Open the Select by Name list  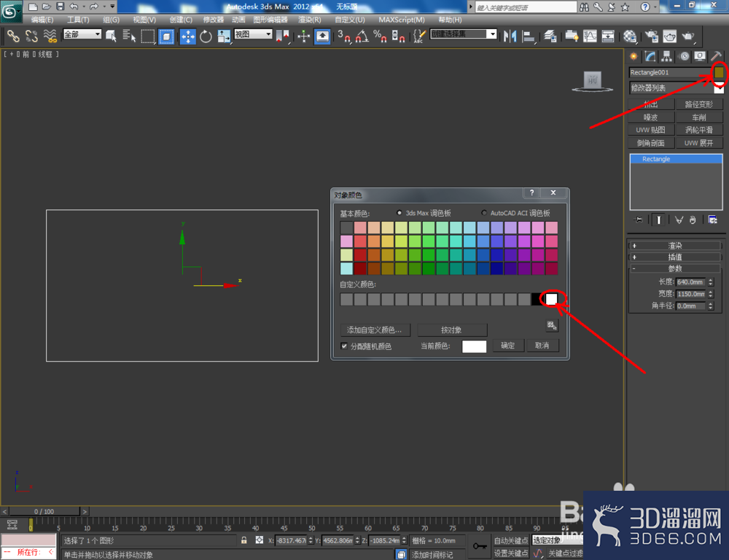129,36
